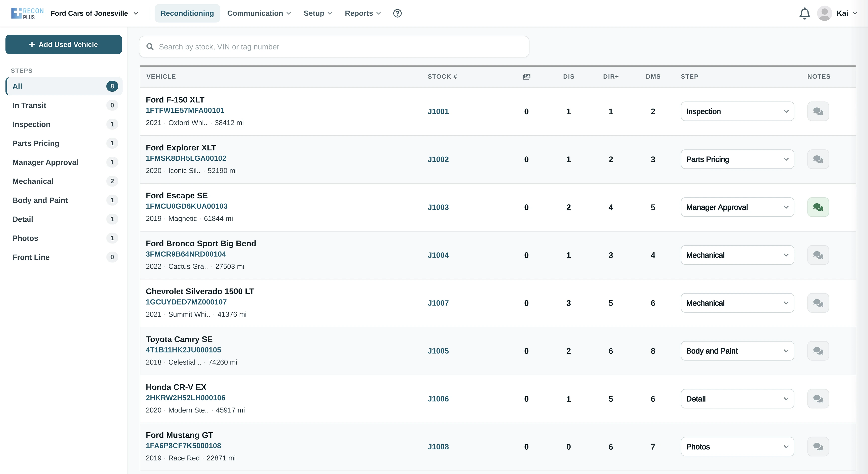The image size is (868, 474).
Task: Show Photos step vehicles in sidebar
Action: point(64,238)
